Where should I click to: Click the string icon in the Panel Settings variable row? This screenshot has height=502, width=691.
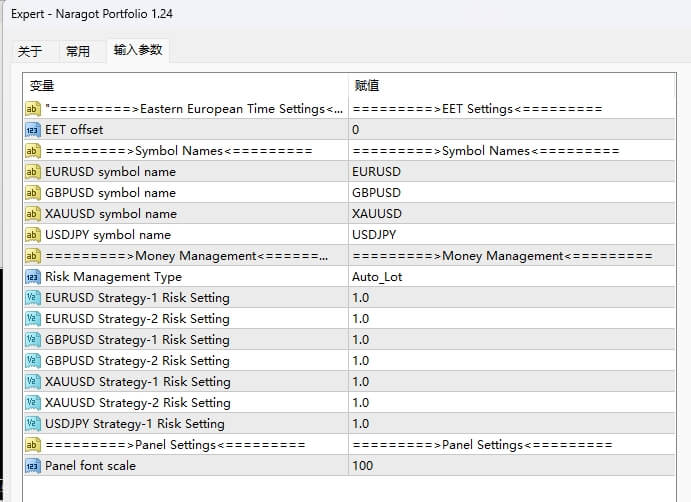pos(33,445)
